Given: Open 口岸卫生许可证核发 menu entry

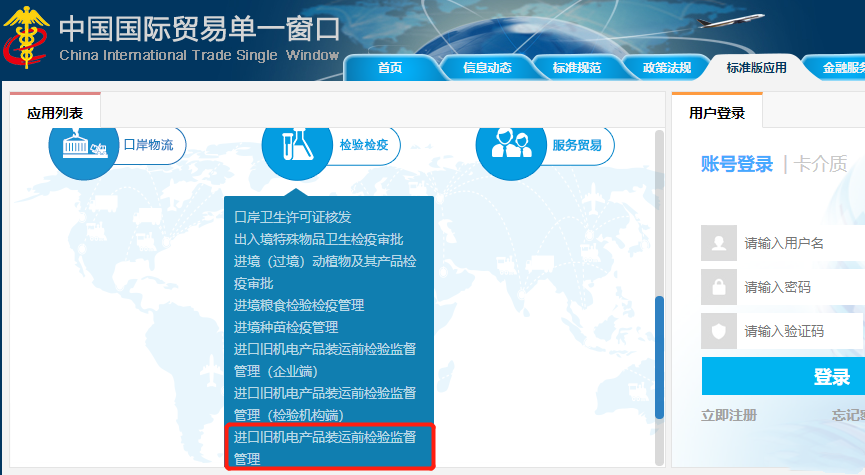Looking at the screenshot, I should point(292,217).
